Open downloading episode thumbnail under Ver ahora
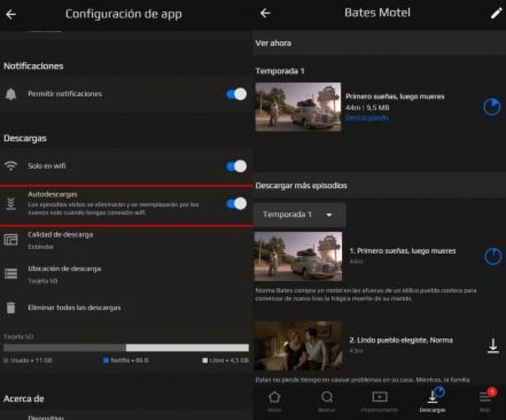506x420 pixels. pos(298,107)
